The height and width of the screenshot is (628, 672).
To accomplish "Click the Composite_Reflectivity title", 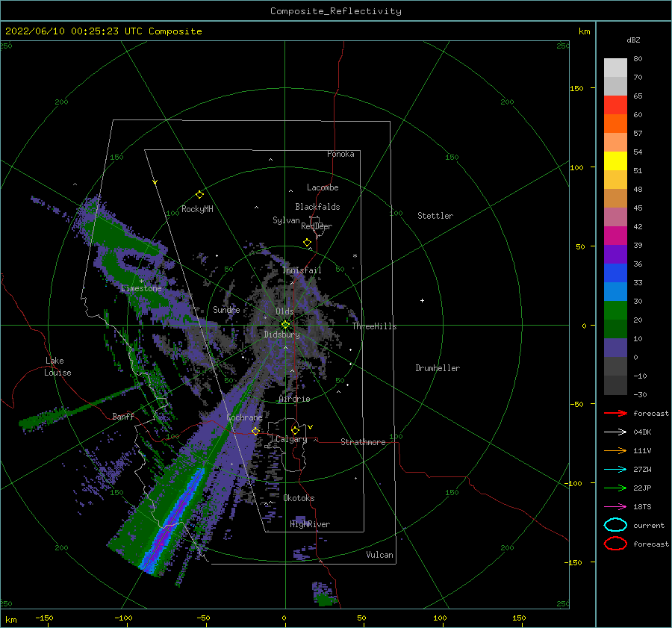I will tap(335, 11).
